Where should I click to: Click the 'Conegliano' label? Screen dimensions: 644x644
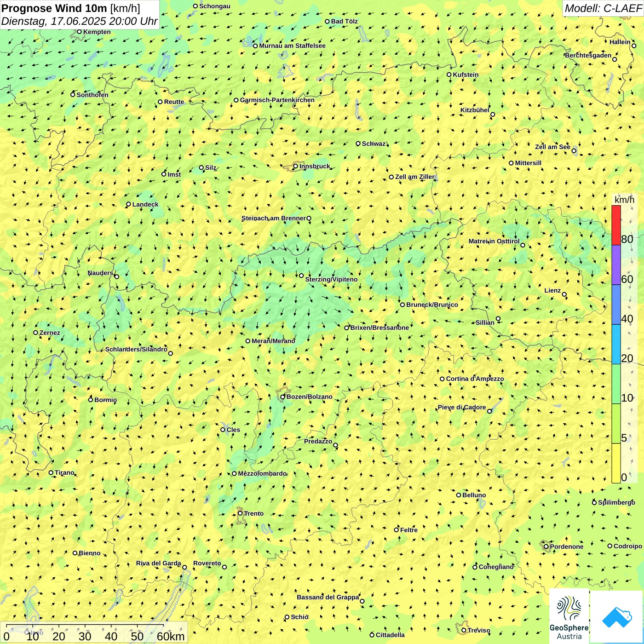pos(496,567)
